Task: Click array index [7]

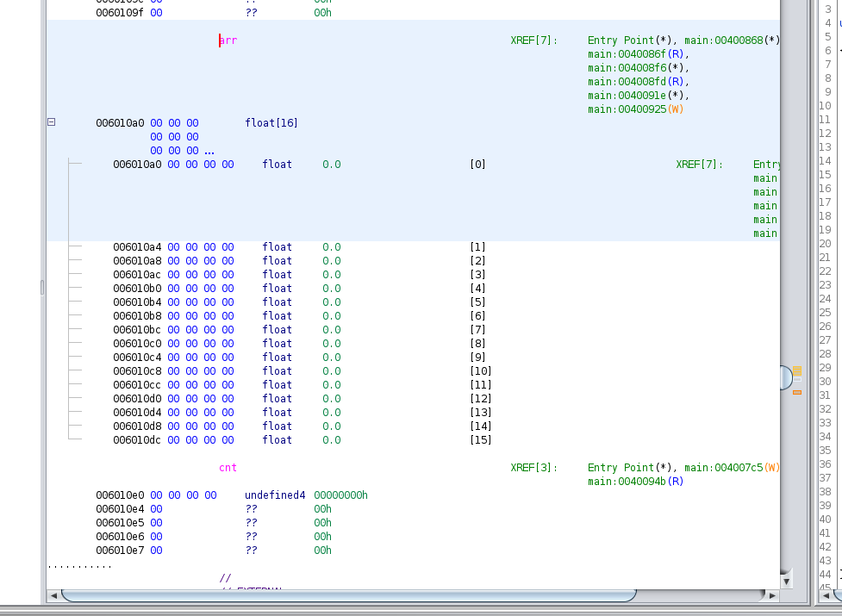Action: 477,329
